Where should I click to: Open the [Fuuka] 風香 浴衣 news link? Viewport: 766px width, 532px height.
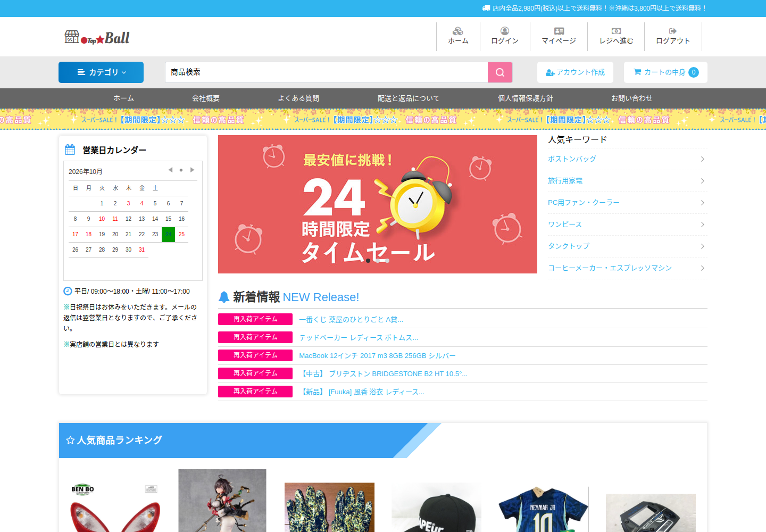362,392
